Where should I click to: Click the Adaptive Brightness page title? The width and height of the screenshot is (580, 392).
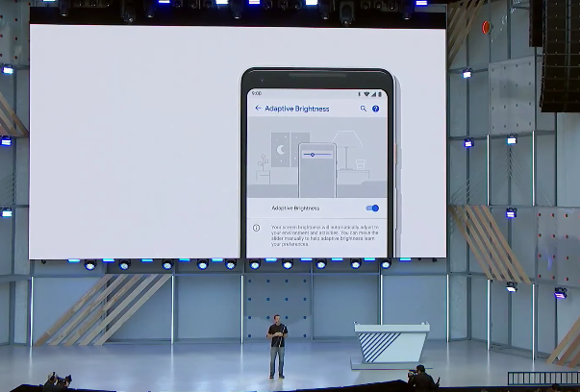298,109
